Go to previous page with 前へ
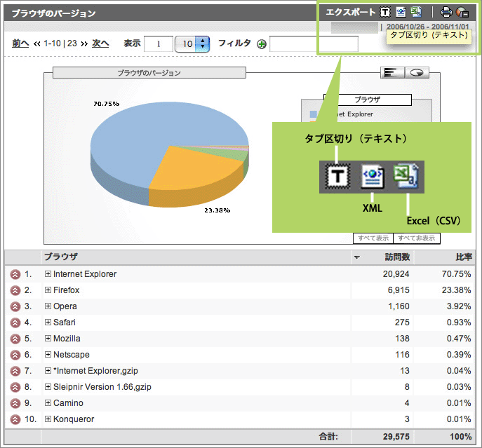482x448 pixels. pos(20,43)
